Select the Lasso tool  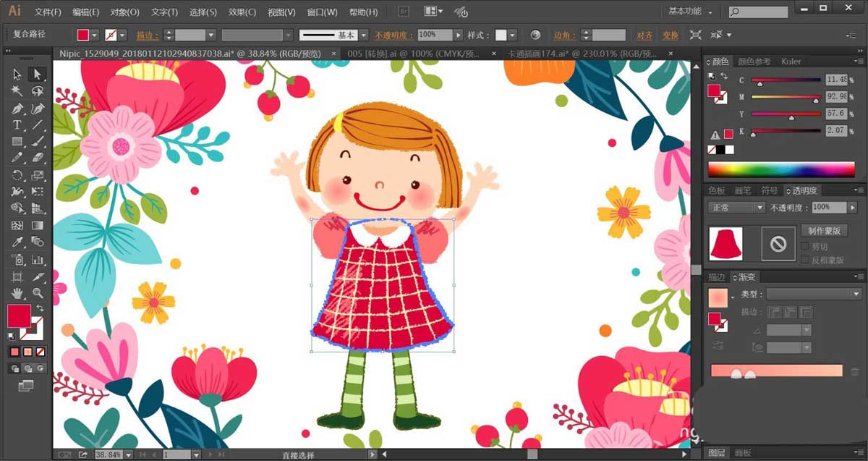pos(37,91)
